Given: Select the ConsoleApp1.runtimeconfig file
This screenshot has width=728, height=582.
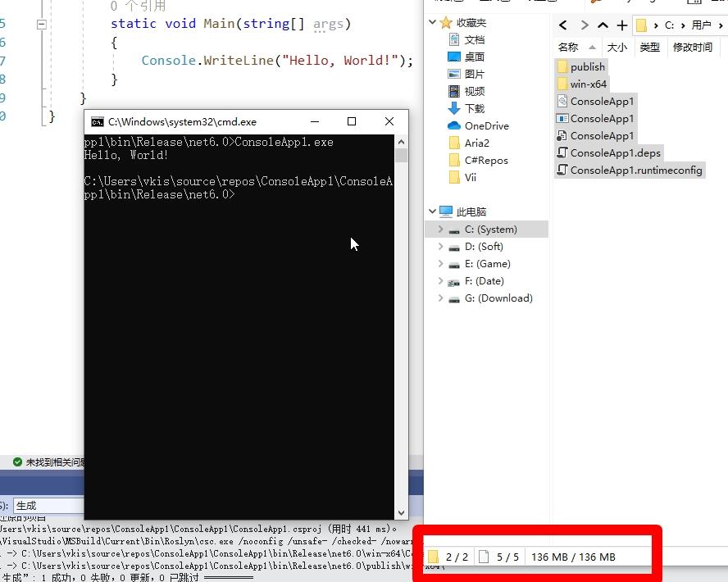Looking at the screenshot, I should [636, 170].
